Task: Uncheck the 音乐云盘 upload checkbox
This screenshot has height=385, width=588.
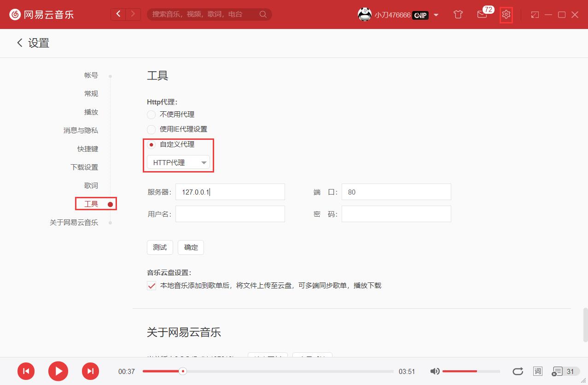Action: pos(151,286)
